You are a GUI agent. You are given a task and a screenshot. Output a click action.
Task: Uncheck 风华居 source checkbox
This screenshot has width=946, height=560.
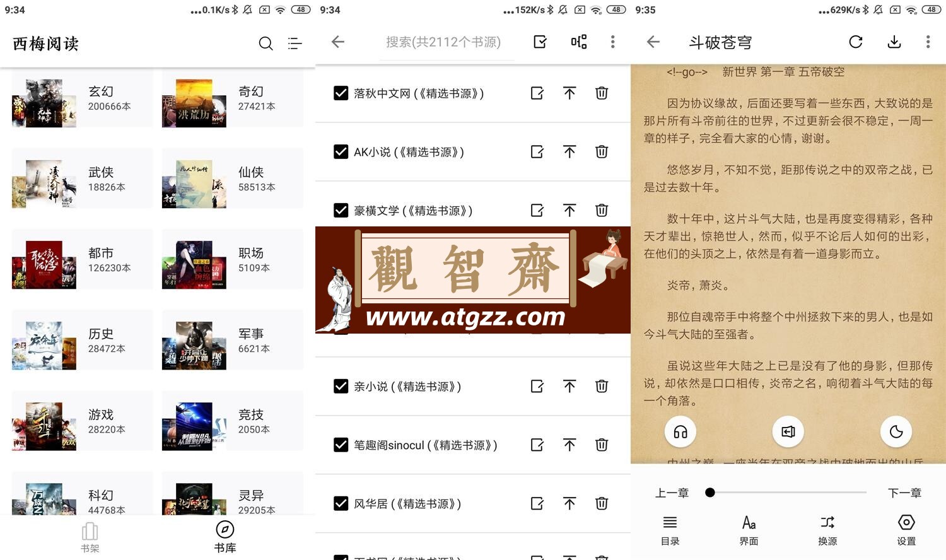point(341,504)
